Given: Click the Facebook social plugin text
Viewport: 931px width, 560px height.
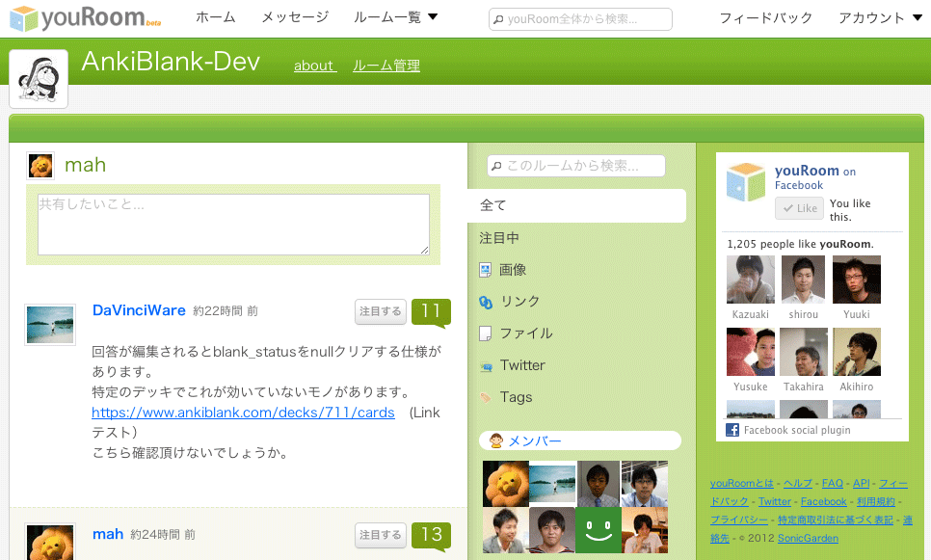Looking at the screenshot, I should tap(797, 430).
